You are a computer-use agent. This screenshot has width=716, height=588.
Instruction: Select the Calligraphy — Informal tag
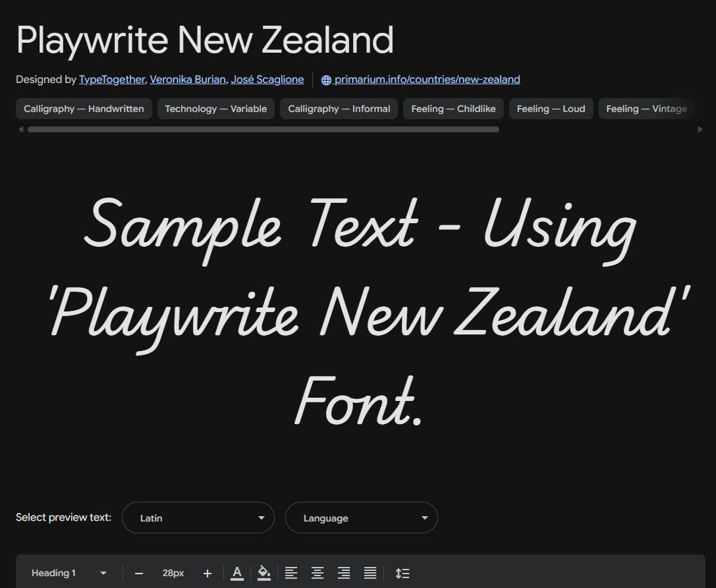(339, 109)
